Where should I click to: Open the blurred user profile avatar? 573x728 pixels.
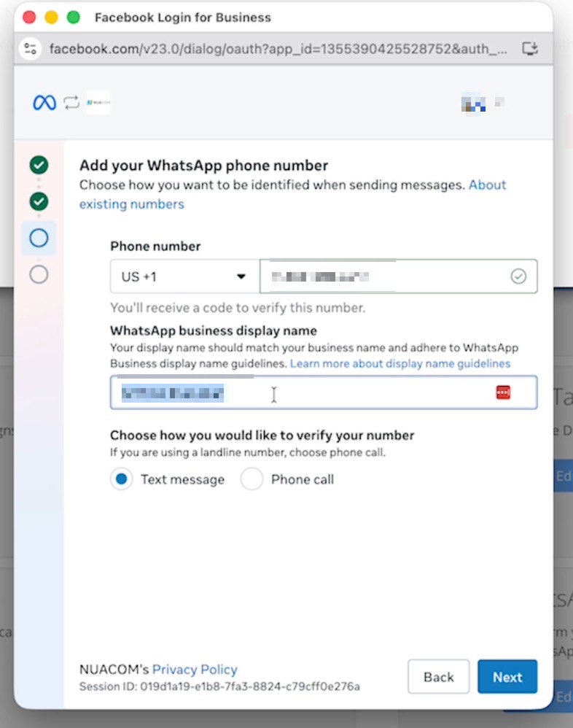pyautogui.click(x=473, y=104)
